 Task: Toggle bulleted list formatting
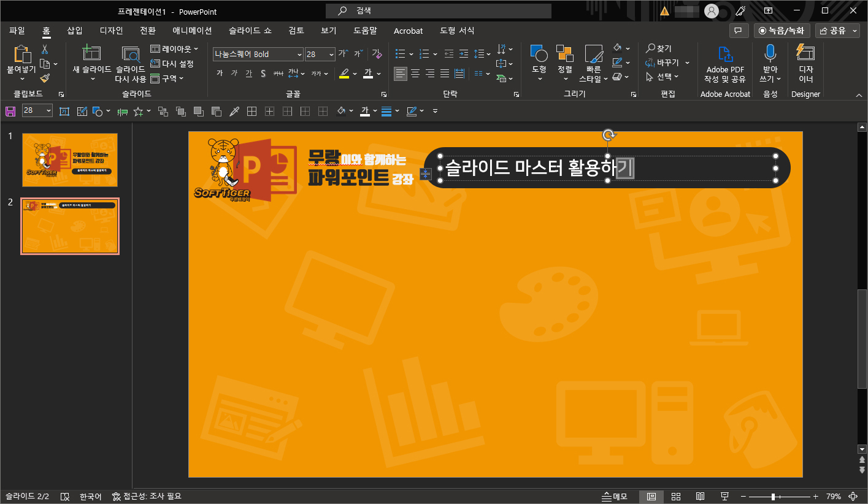(400, 53)
